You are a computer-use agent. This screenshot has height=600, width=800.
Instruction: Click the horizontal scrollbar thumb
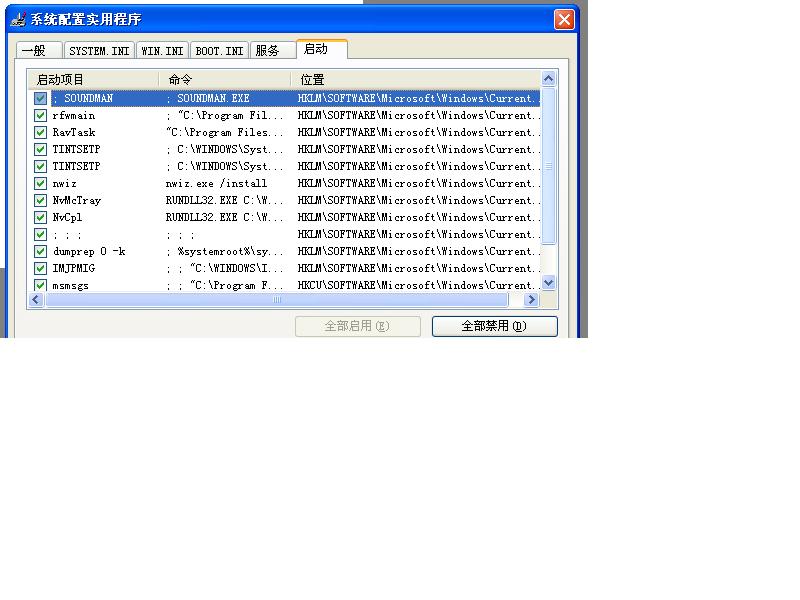pyautogui.click(x=277, y=299)
